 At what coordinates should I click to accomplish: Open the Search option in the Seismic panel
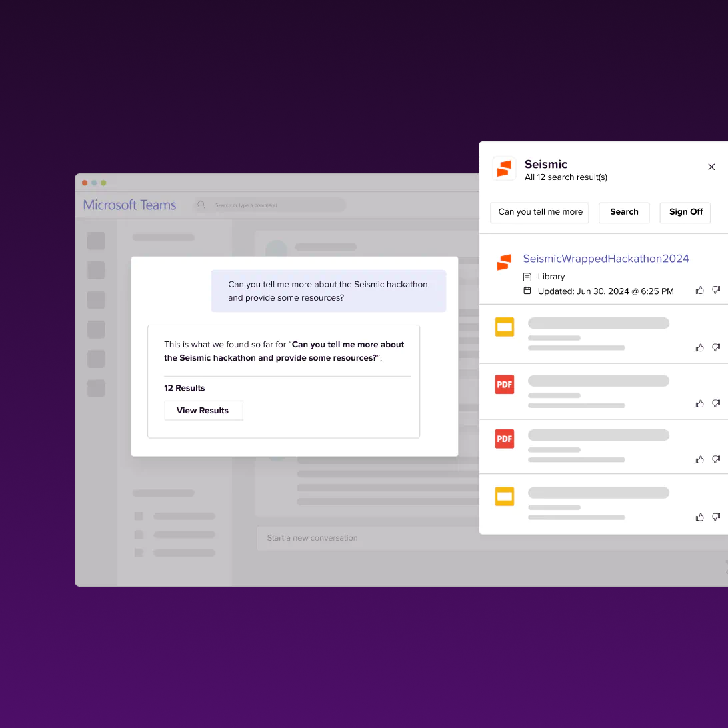(624, 212)
